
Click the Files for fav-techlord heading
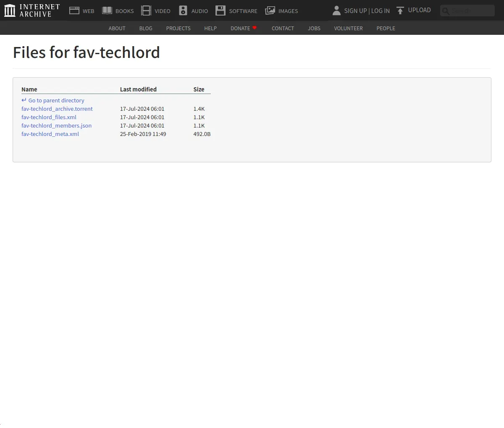[87, 52]
